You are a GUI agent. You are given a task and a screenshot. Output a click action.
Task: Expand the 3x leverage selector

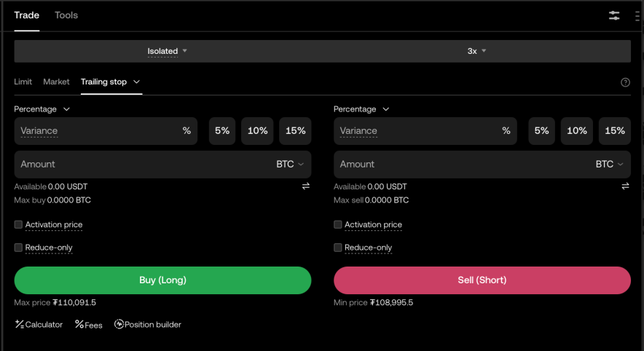[x=476, y=51]
